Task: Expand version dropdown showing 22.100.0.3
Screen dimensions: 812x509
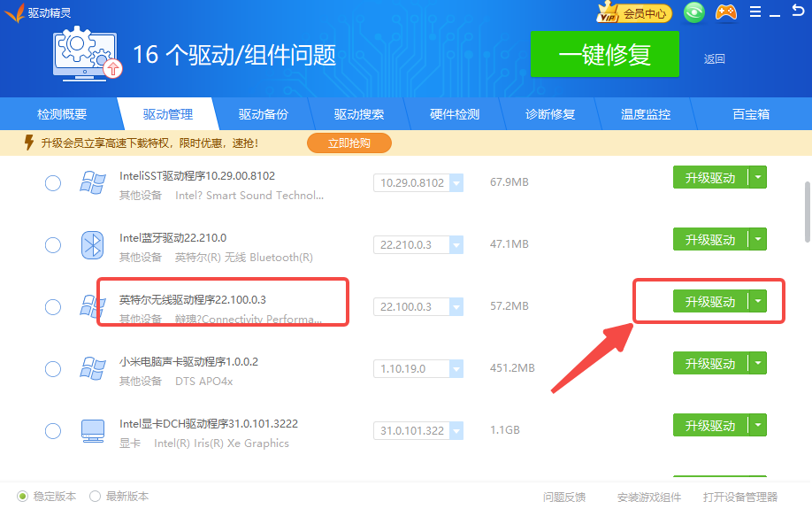Action: [456, 306]
